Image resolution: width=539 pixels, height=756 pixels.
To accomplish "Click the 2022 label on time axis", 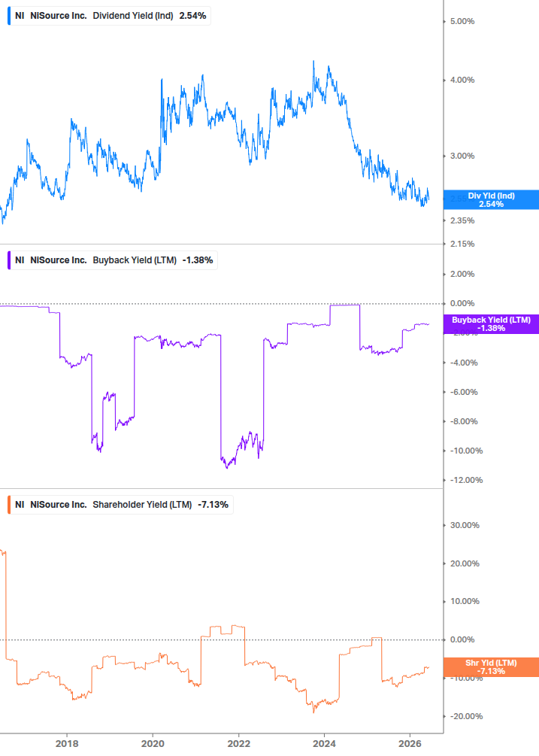I will [x=239, y=743].
